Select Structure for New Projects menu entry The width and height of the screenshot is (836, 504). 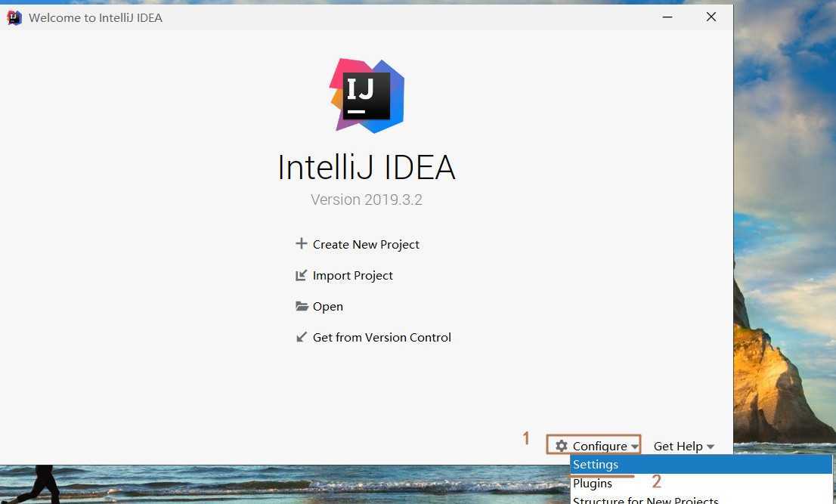(701, 499)
